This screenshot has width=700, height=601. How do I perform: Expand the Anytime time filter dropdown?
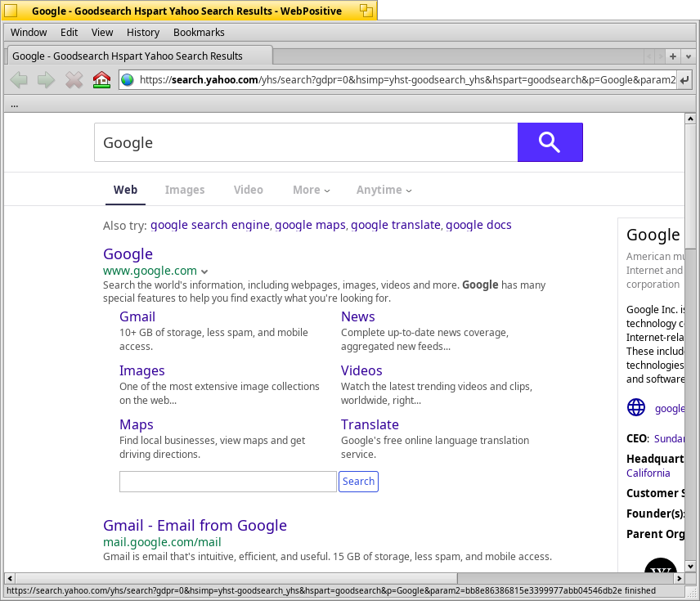(384, 190)
